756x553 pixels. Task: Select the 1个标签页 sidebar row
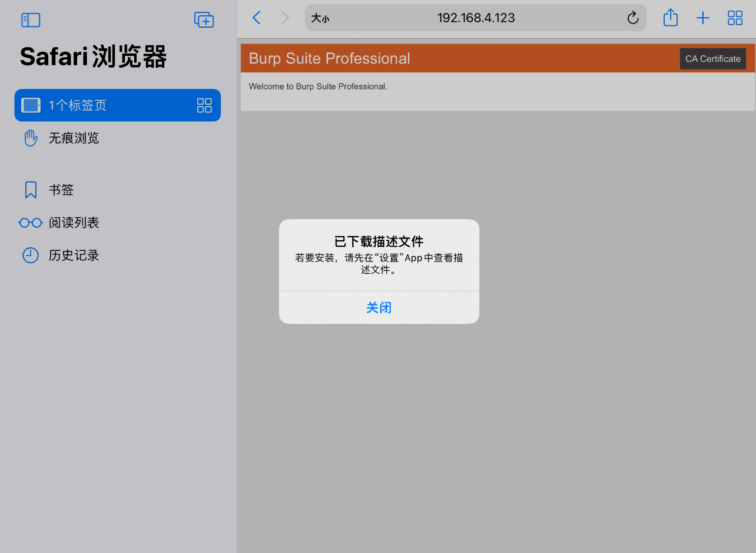pyautogui.click(x=118, y=105)
